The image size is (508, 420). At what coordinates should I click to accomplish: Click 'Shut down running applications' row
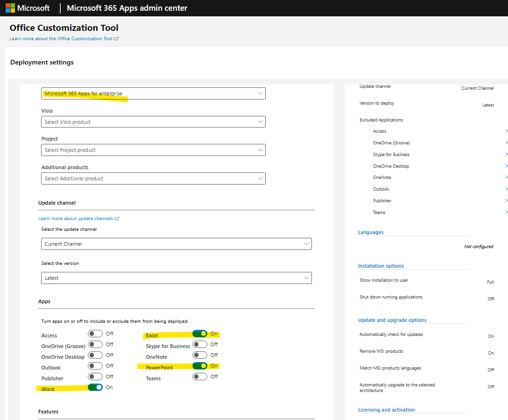click(426, 298)
